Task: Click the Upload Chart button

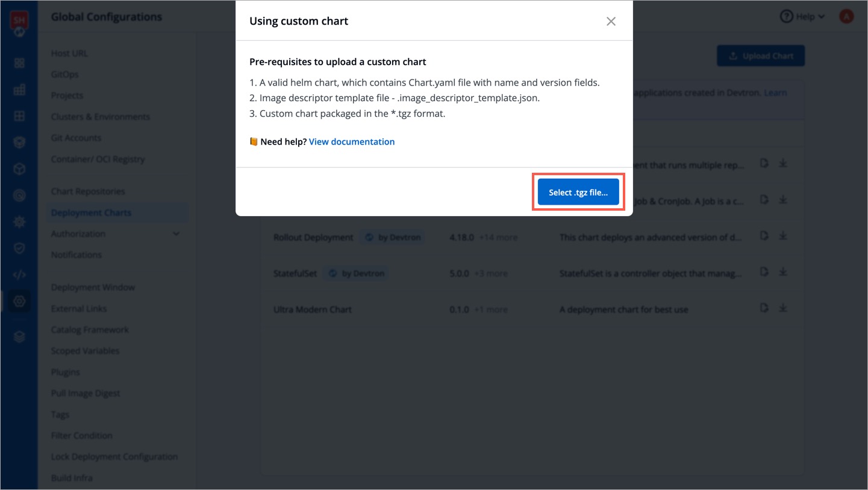Action: pyautogui.click(x=761, y=56)
